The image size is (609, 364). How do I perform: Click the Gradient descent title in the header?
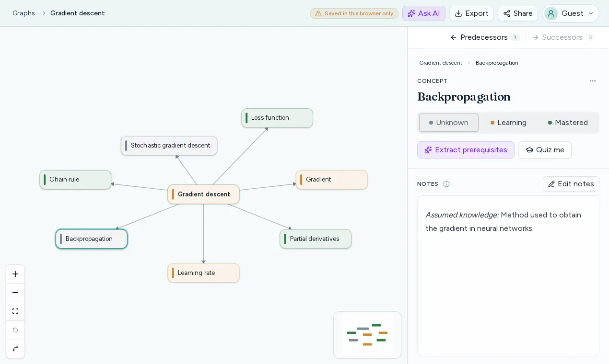coord(78,13)
